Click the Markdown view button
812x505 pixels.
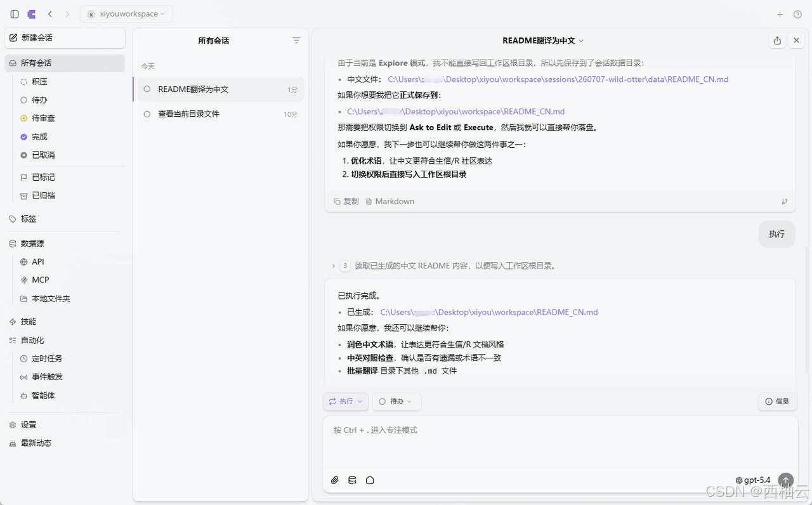point(390,202)
